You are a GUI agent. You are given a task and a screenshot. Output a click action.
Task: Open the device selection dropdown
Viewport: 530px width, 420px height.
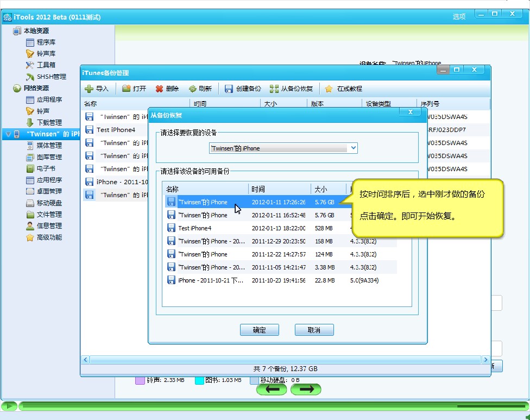pos(354,148)
